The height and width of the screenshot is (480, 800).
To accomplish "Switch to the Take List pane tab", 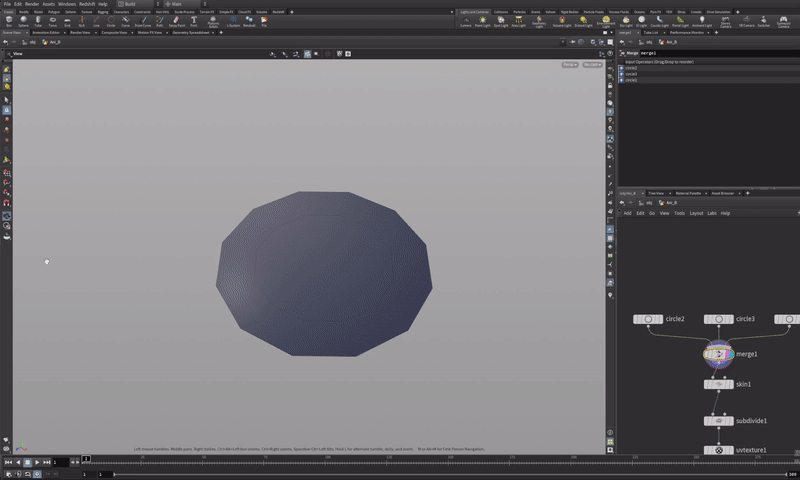I will (651, 32).
